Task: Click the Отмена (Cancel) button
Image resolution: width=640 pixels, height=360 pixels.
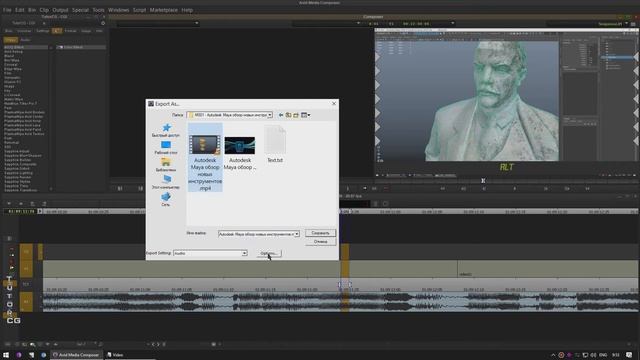Action: pos(320,242)
